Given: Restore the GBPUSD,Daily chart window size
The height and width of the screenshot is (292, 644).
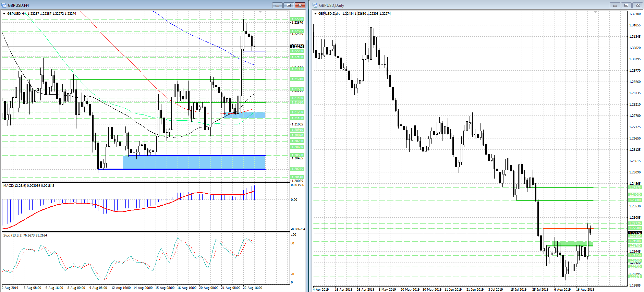Looking at the screenshot, I should tap(626, 5).
